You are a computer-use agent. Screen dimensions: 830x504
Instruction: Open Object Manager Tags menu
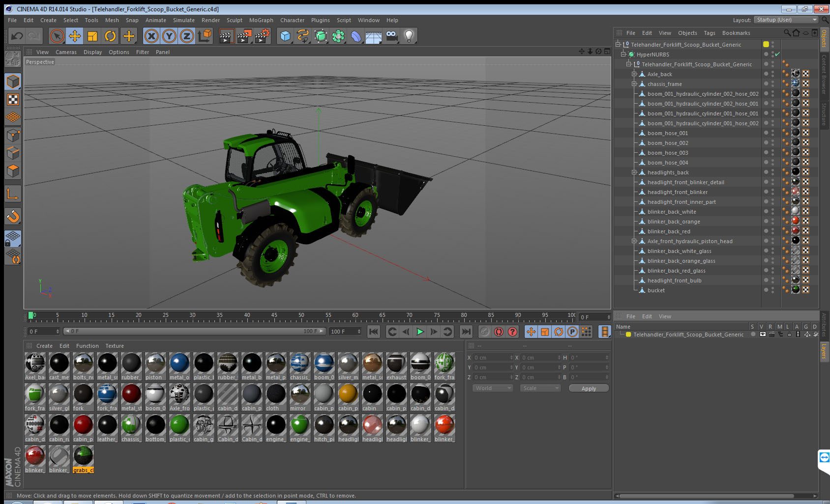point(710,33)
